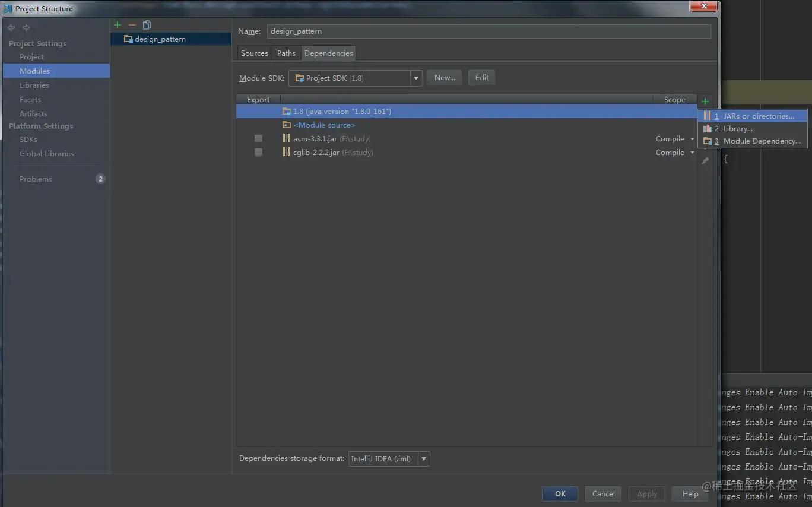The width and height of the screenshot is (812, 507).
Task: Select the asm-3.3.1.jar dependency row
Action: pyautogui.click(x=467, y=138)
